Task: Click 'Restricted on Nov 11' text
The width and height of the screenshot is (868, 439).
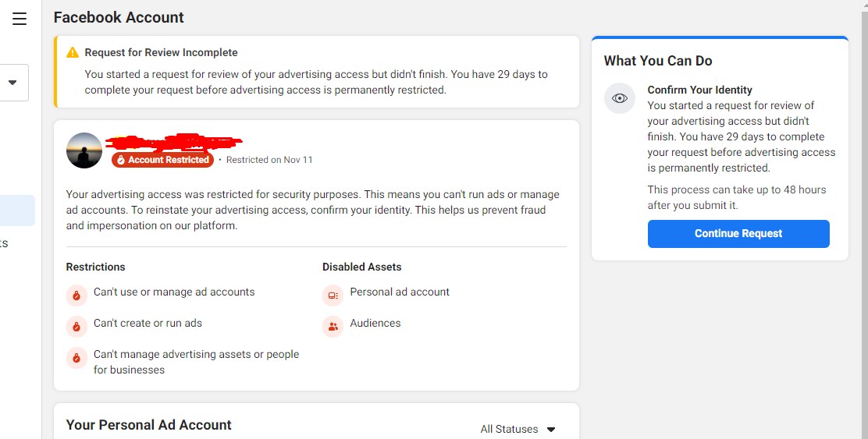Action: coord(269,160)
